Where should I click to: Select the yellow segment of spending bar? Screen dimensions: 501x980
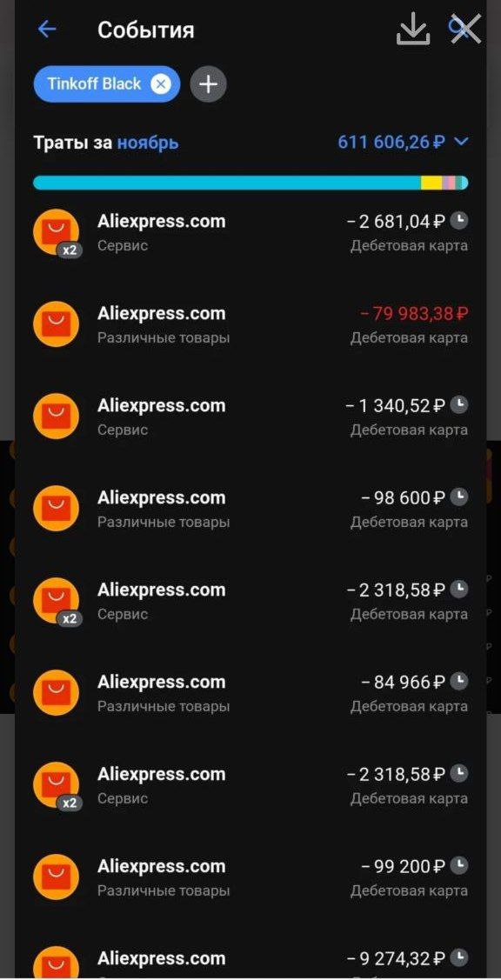pyautogui.click(x=431, y=183)
